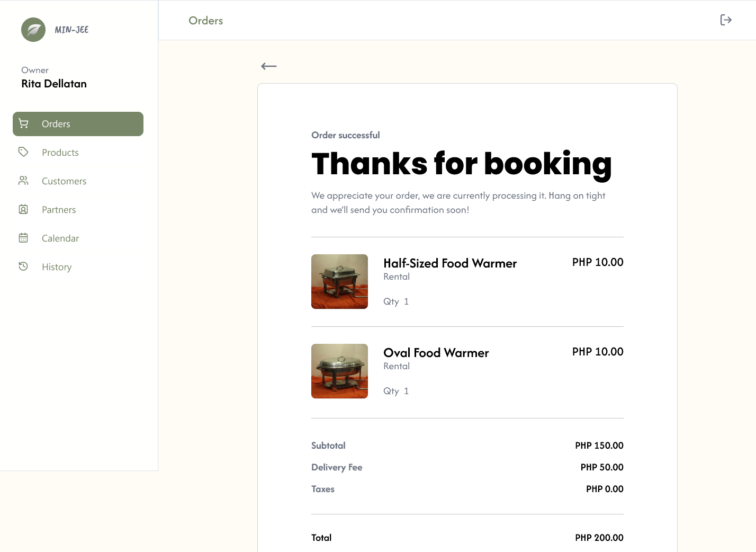Click the Oval Food Warmer title
This screenshot has width=756, height=552.
pos(436,353)
